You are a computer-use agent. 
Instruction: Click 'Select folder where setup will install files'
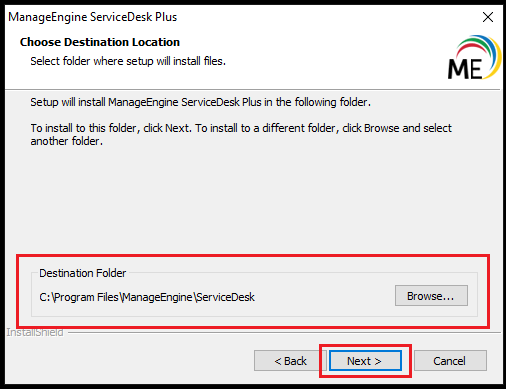(x=128, y=61)
